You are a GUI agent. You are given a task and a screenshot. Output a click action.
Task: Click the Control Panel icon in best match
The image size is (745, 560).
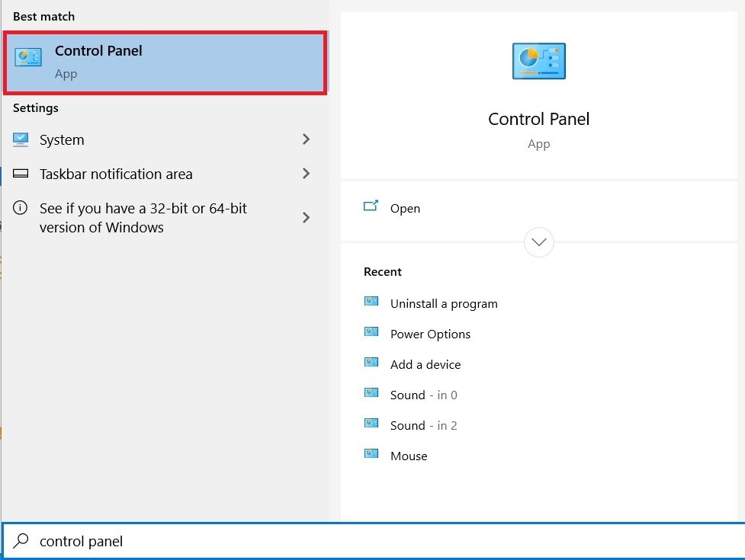[28, 57]
